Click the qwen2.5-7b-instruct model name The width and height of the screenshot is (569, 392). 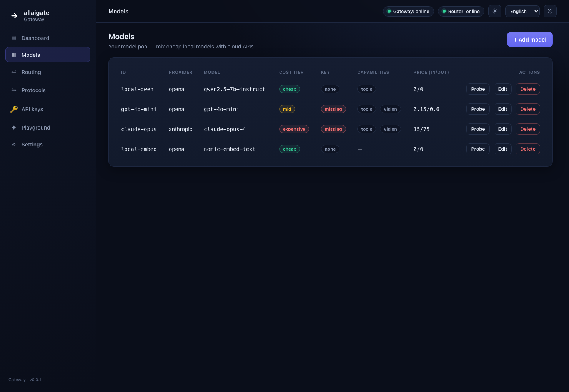pos(235,89)
